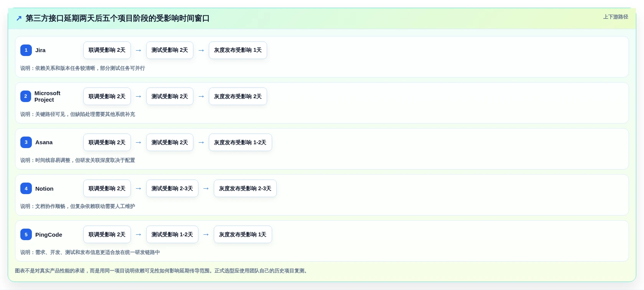The width and height of the screenshot is (644, 290).
Task: Click the chart title 第三方接口延期两天
Action: 117,18
